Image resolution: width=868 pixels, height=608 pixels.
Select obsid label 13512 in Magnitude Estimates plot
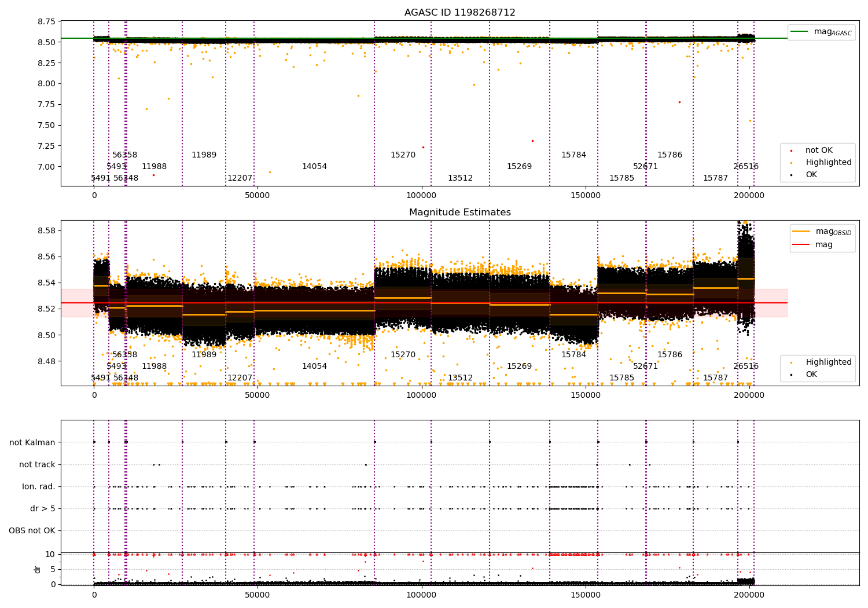pyautogui.click(x=461, y=378)
